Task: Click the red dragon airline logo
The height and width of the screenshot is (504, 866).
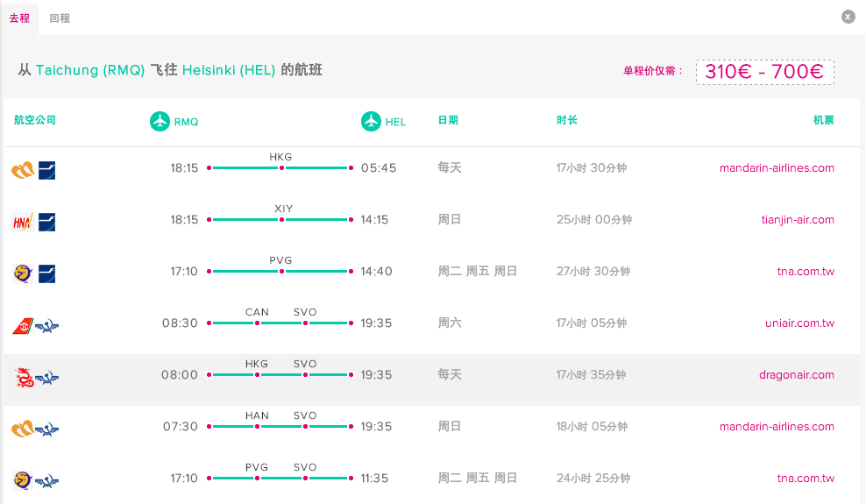Action: (x=24, y=375)
